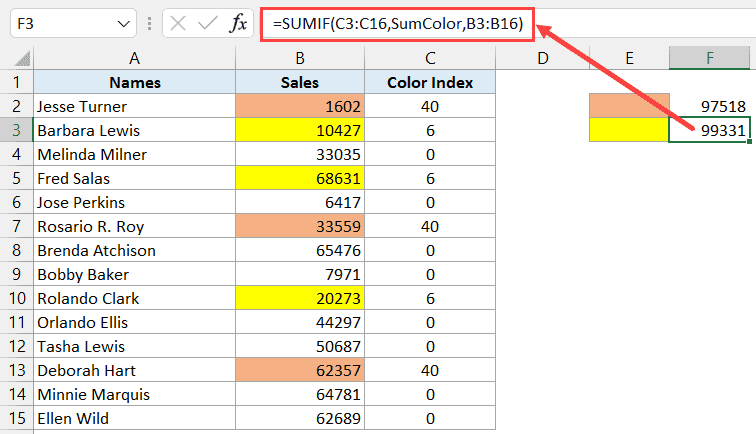Select cell with Tasha Lewis
Image resolution: width=756 pixels, height=434 pixels.
(135, 346)
